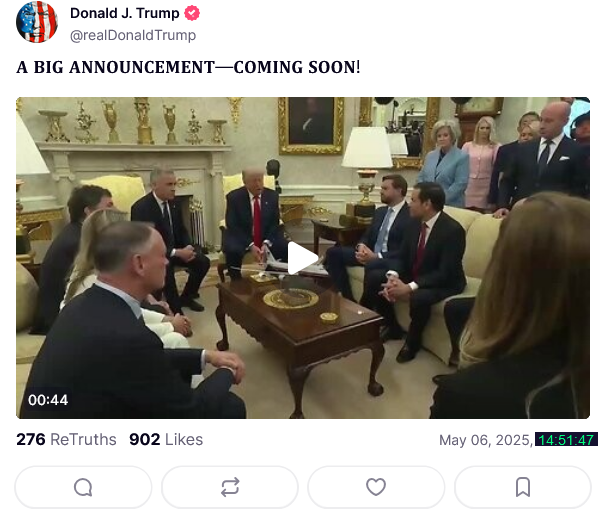Play the Oval Office video
Screen dimensions: 606x523
point(303,258)
